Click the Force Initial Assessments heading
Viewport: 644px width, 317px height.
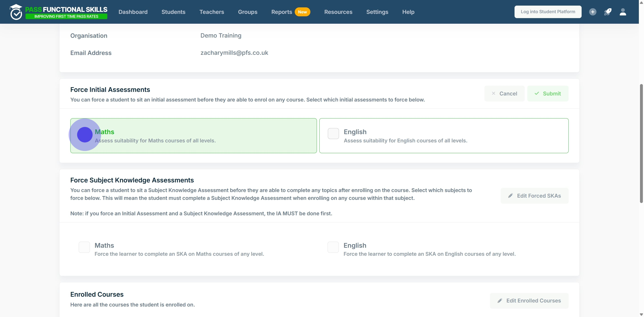click(110, 89)
